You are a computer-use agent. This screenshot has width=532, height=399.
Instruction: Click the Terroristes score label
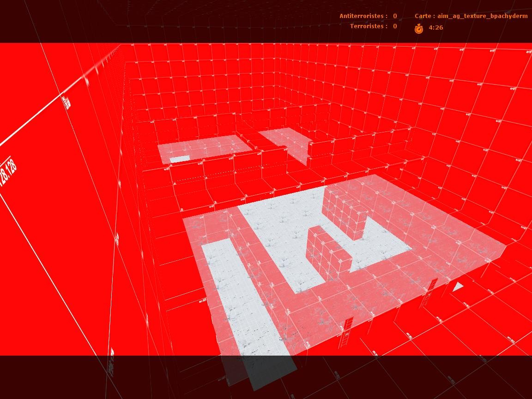pos(369,26)
